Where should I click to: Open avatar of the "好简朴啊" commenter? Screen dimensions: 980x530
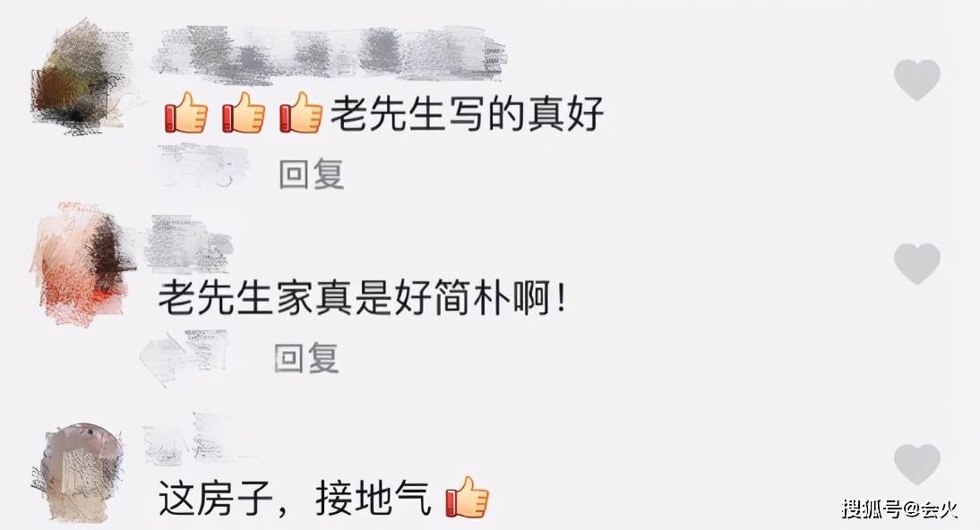click(x=82, y=262)
